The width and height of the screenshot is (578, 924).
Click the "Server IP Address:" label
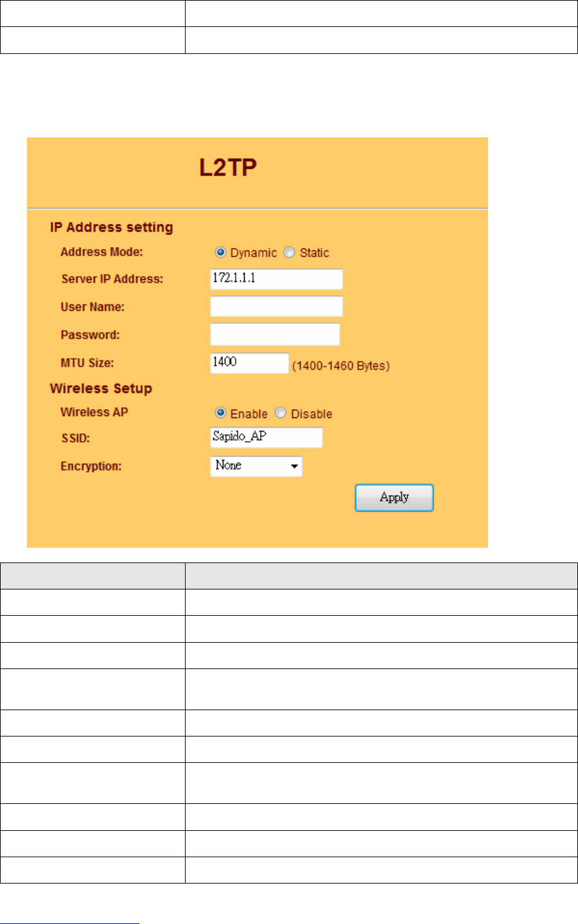(112, 279)
